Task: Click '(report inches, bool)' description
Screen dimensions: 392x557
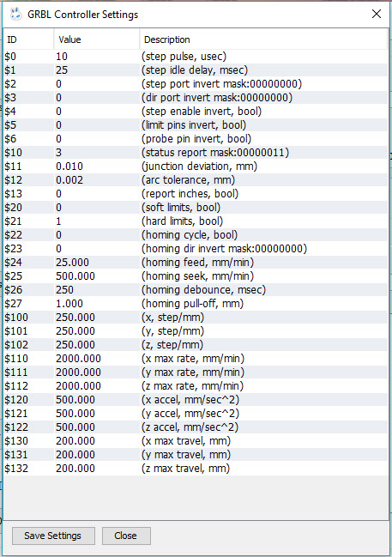Action: pos(190,194)
